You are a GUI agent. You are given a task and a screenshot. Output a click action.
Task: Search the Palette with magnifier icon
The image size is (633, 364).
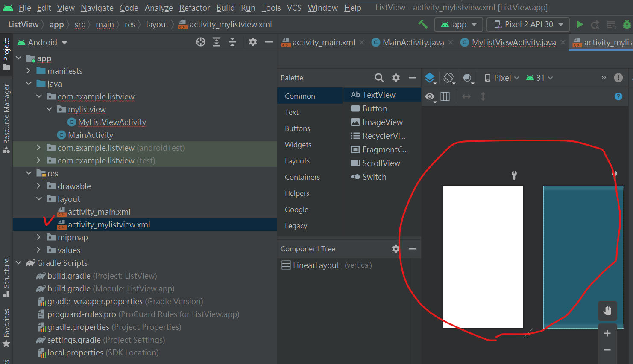379,78
